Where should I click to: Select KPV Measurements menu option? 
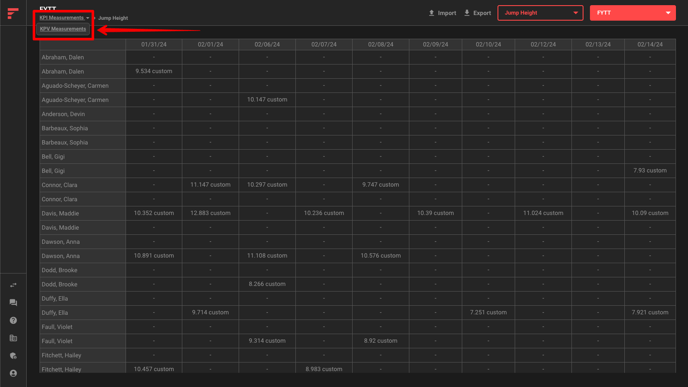[x=63, y=29]
